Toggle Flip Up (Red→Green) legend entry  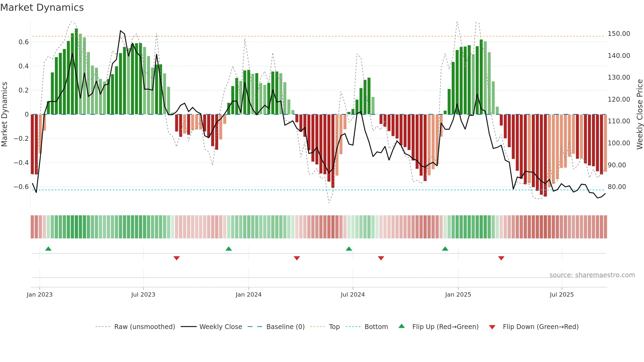click(x=438, y=327)
